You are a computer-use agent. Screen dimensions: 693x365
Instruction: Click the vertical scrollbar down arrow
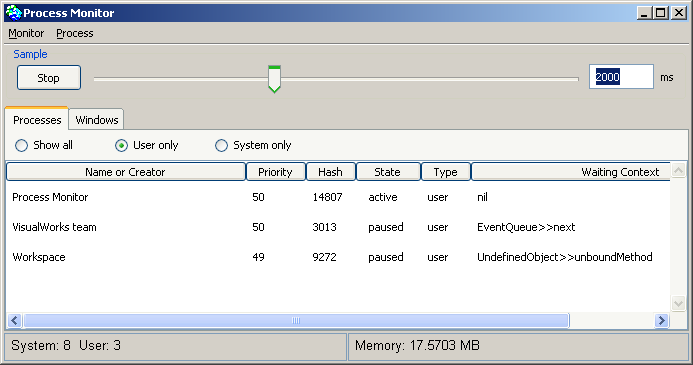tap(678, 303)
